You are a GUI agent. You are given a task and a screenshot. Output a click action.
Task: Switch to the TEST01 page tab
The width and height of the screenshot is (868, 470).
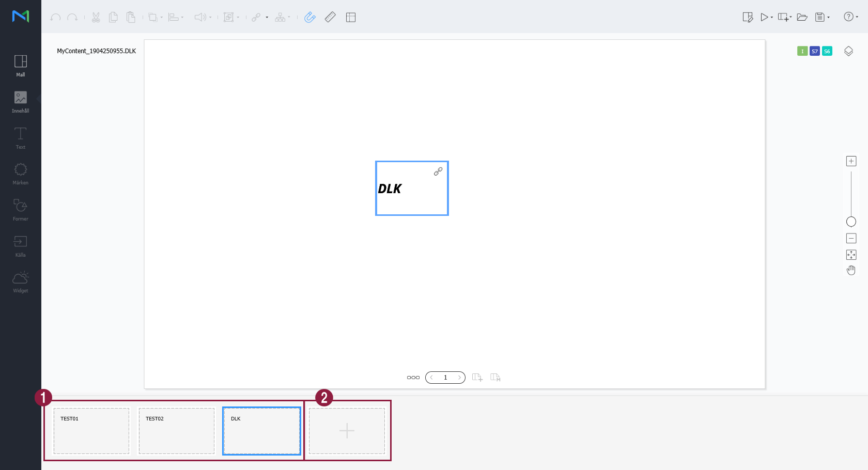pos(91,431)
